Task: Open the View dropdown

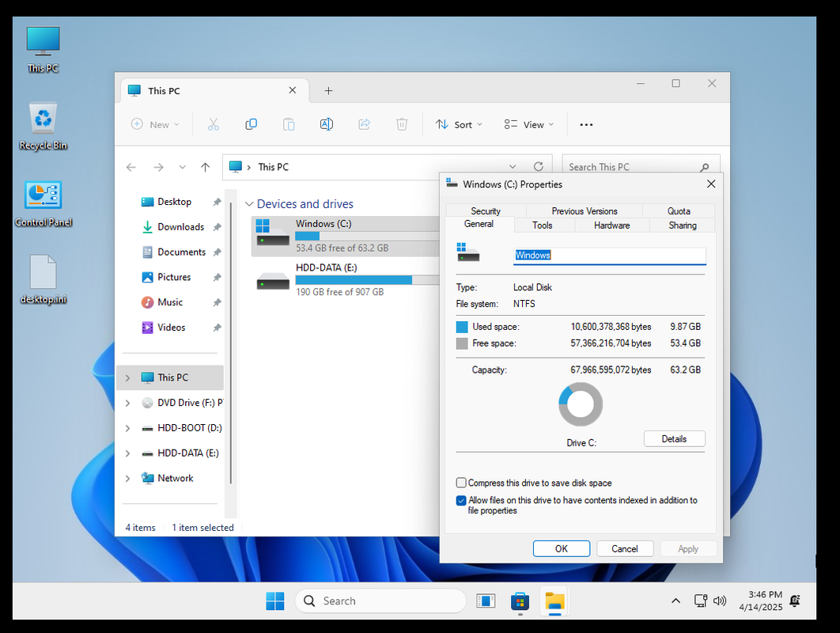Action: [528, 124]
